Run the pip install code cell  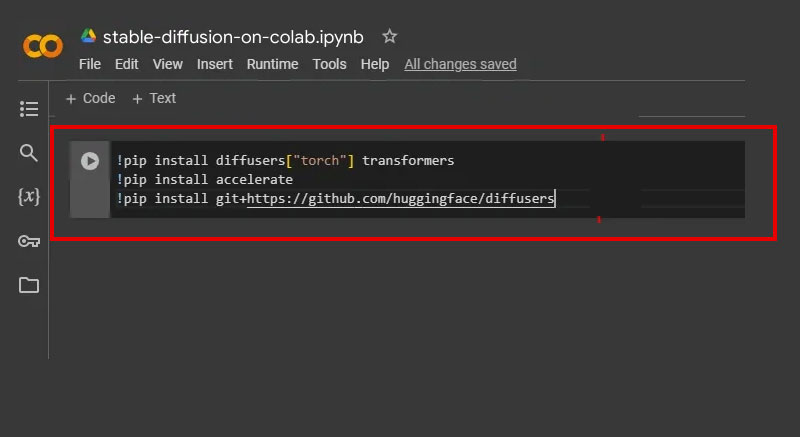(90, 160)
